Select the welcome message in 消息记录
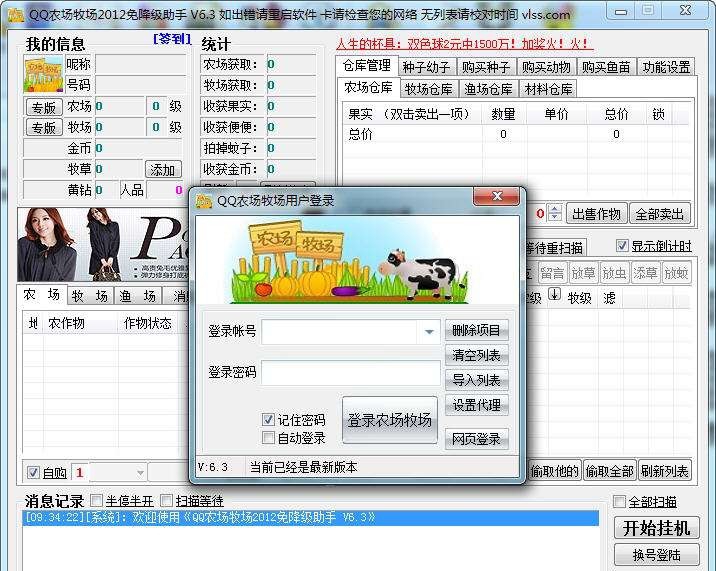Screen dimensions: 716x571 click(311, 518)
